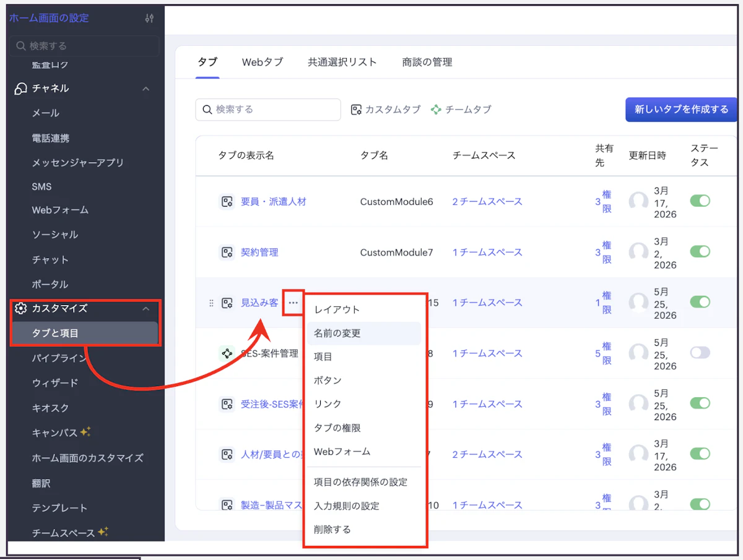Click the module icon next to 契約管理
743x560 pixels.
[x=227, y=252]
